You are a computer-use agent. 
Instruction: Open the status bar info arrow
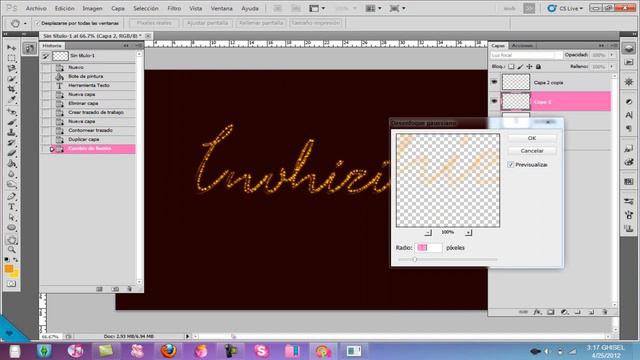[x=187, y=336]
